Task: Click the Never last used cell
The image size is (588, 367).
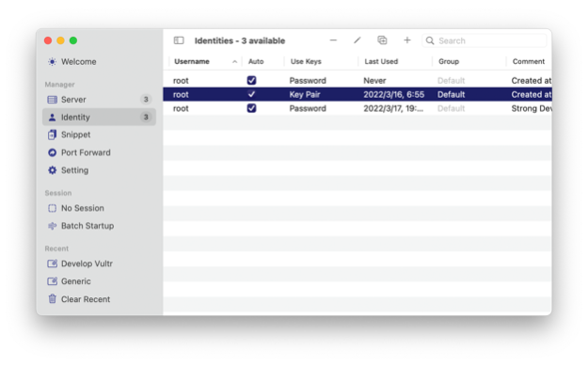Action: click(374, 81)
